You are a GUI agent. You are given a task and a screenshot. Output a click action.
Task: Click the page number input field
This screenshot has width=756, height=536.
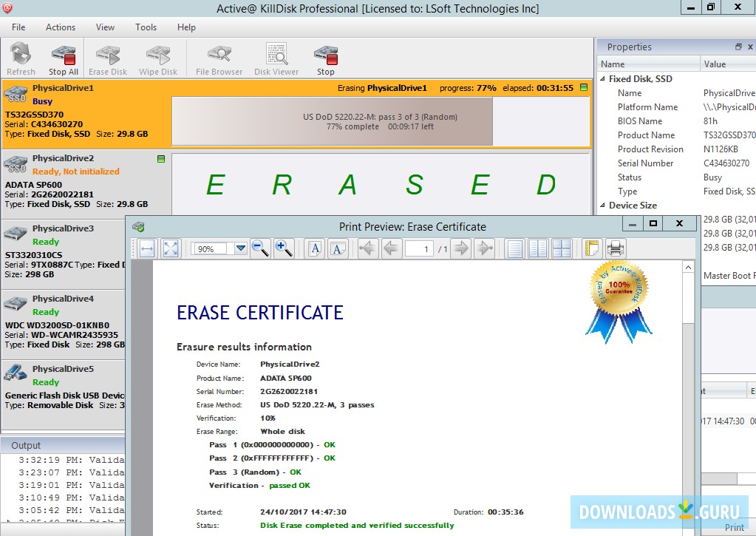coord(418,249)
